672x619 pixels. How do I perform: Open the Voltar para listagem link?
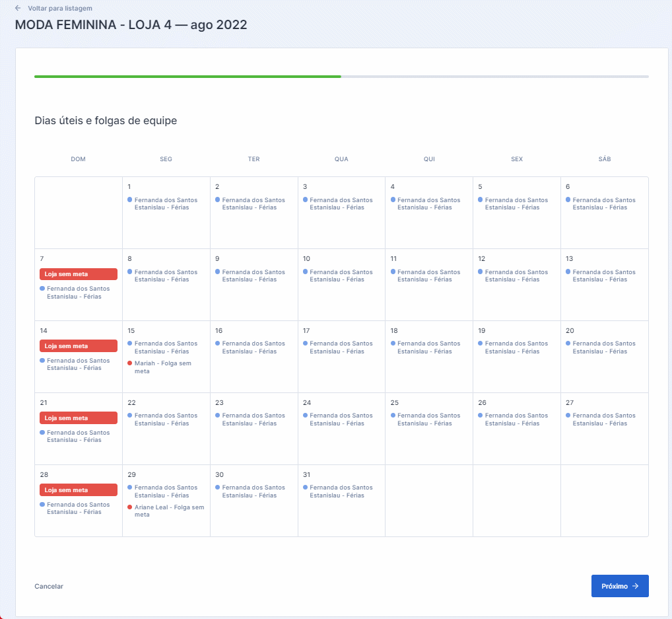pos(59,9)
